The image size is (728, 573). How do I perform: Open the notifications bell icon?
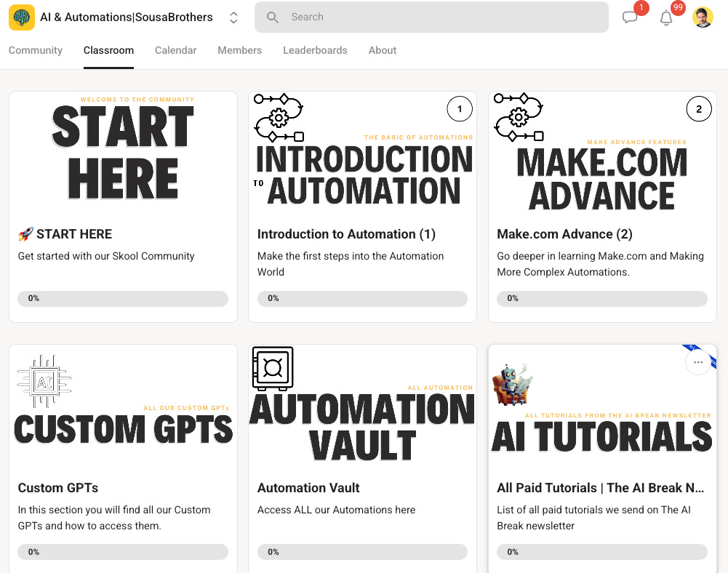666,17
